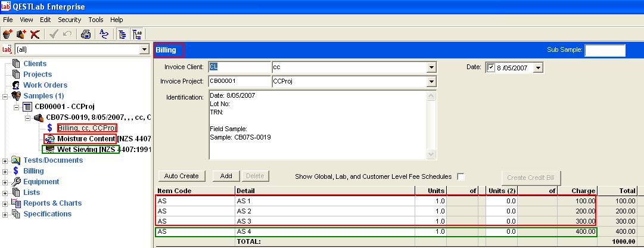Toggle the Date checkbox
The height and width of the screenshot is (248, 644).
(x=491, y=67)
